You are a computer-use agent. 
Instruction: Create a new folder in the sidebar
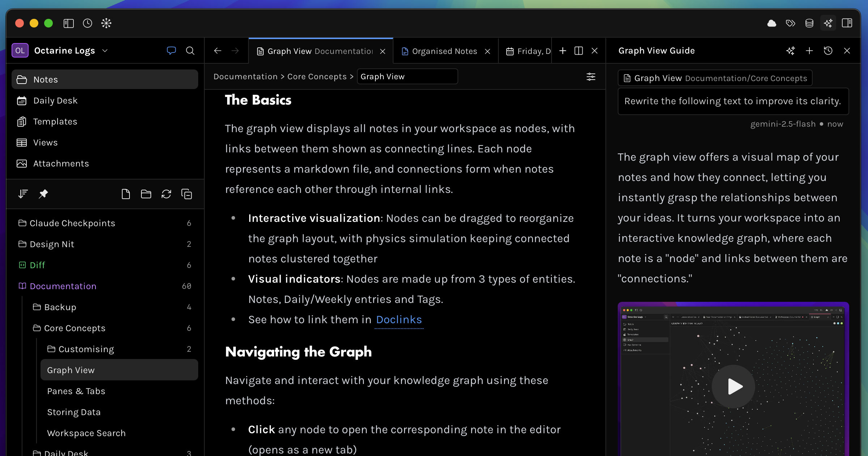tap(146, 194)
